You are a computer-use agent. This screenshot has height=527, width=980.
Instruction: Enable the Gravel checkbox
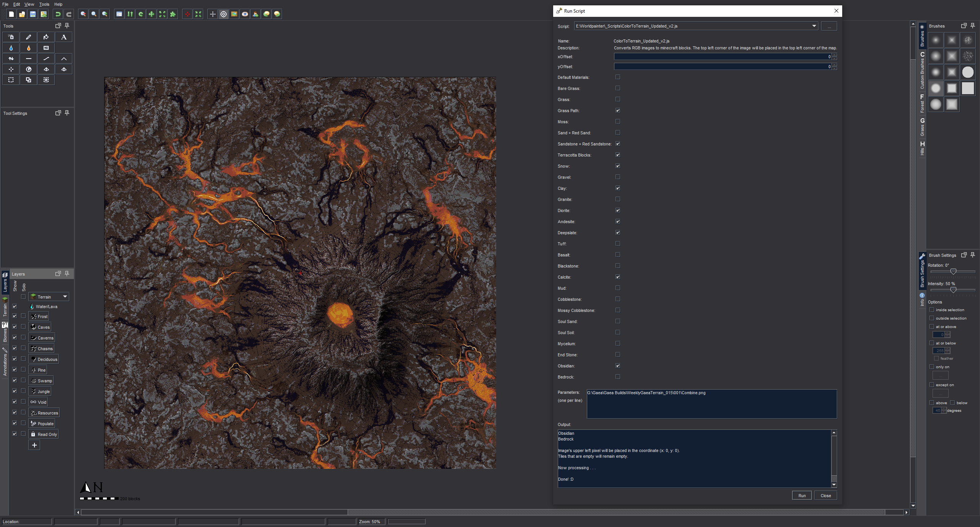coord(617,177)
